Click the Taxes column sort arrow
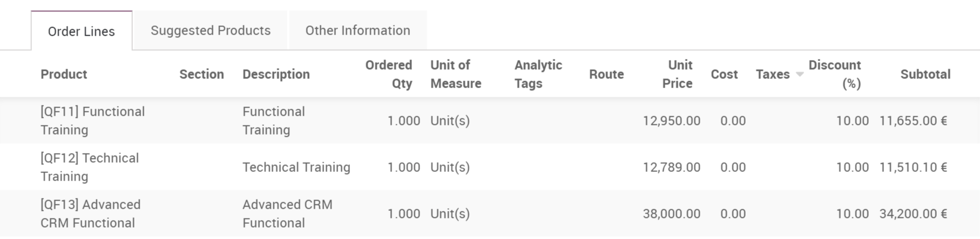 pyautogui.click(x=800, y=75)
